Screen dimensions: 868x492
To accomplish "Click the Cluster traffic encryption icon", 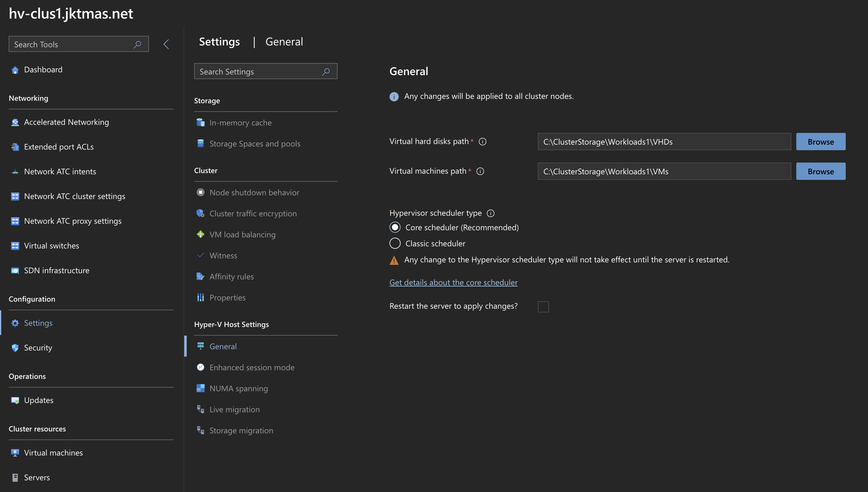I will coord(200,214).
